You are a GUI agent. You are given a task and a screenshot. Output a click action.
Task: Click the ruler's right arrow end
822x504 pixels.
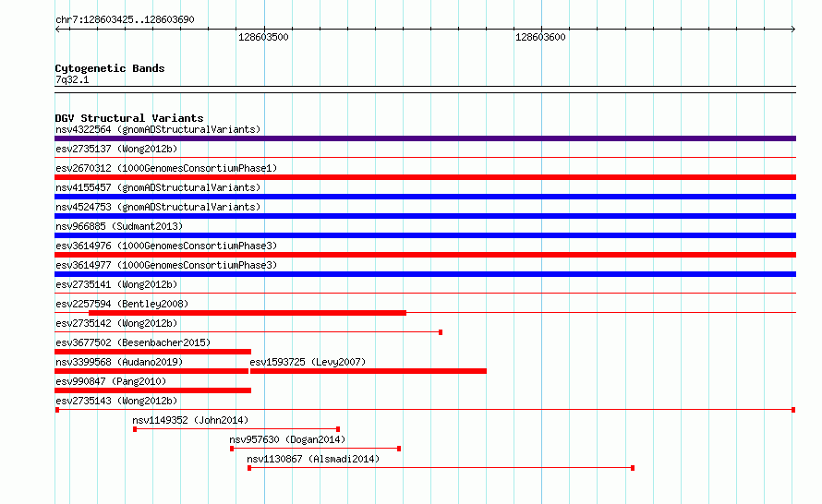(793, 30)
